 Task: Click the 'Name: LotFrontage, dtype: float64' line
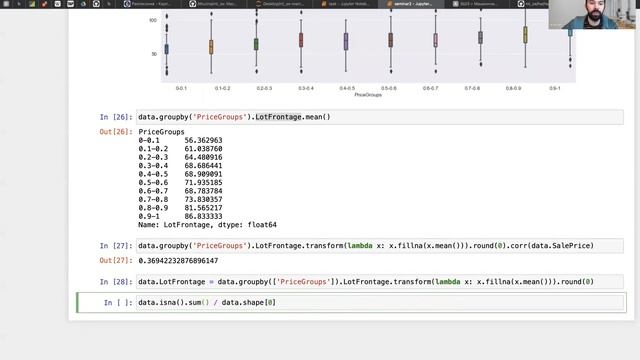coord(207,225)
